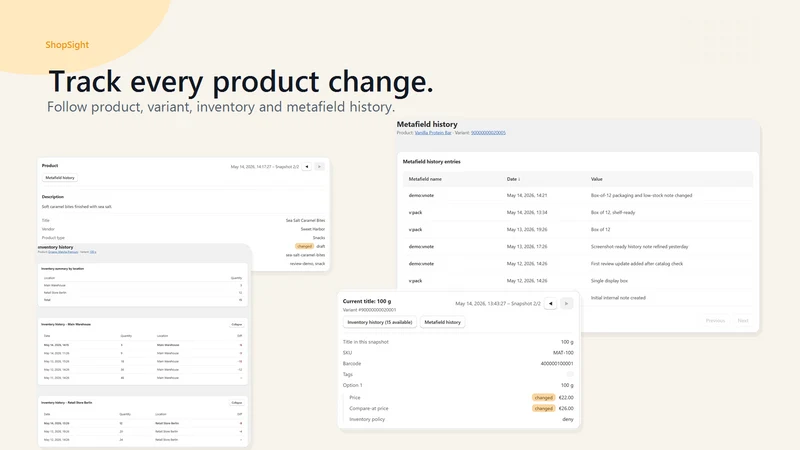The height and width of the screenshot is (450, 800).
Task: Select demo:vnote entry dated May 13, 17:26
Action: click(578, 246)
